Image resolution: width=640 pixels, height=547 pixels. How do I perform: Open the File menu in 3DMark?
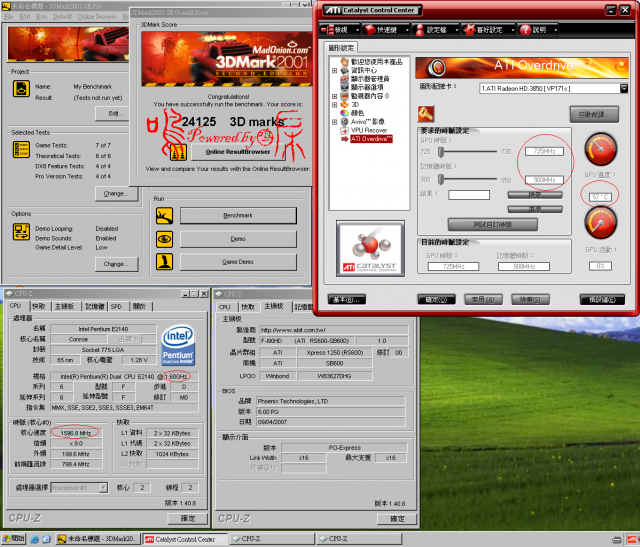coord(9,17)
